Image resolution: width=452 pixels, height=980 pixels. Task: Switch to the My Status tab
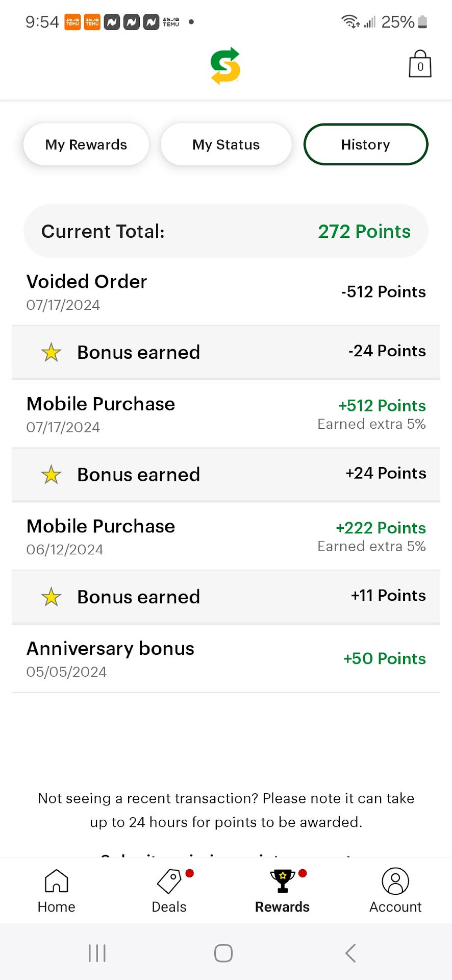tap(226, 144)
